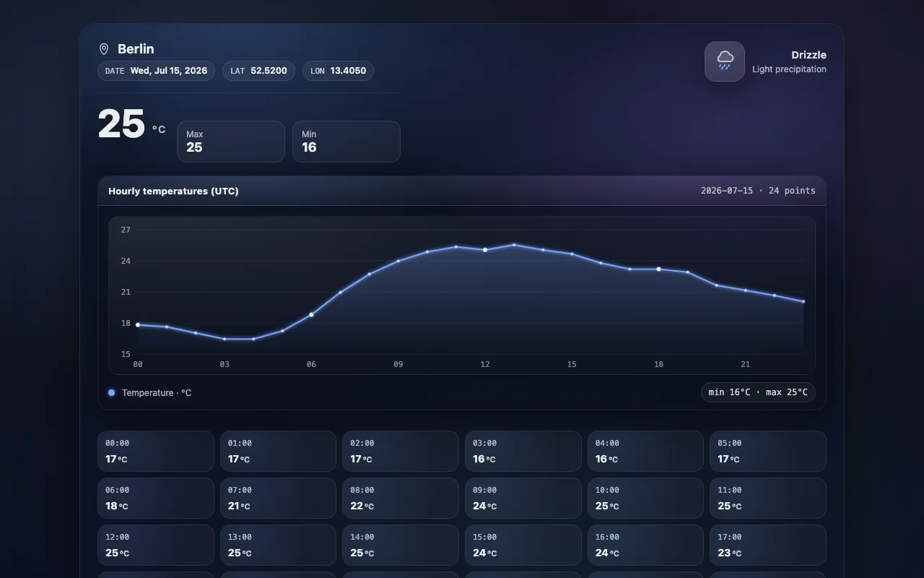Select the 17:00 hourly tile showing 23°C

coord(768,545)
